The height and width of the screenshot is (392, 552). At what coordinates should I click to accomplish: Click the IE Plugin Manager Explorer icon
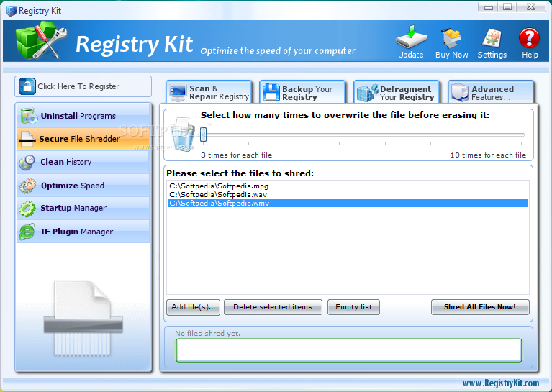[x=27, y=232]
